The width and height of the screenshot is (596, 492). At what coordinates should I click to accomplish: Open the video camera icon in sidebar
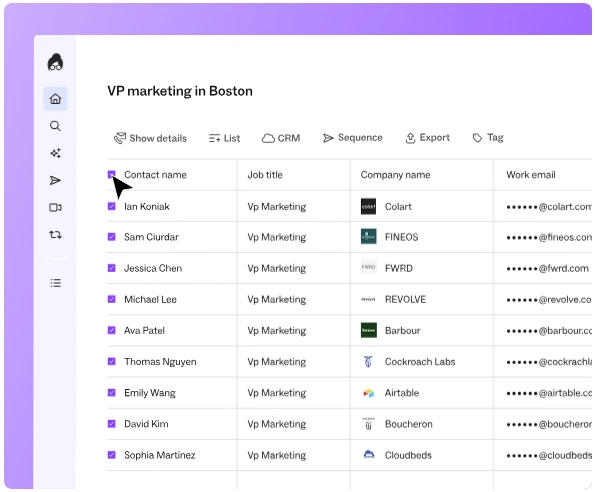(55, 208)
